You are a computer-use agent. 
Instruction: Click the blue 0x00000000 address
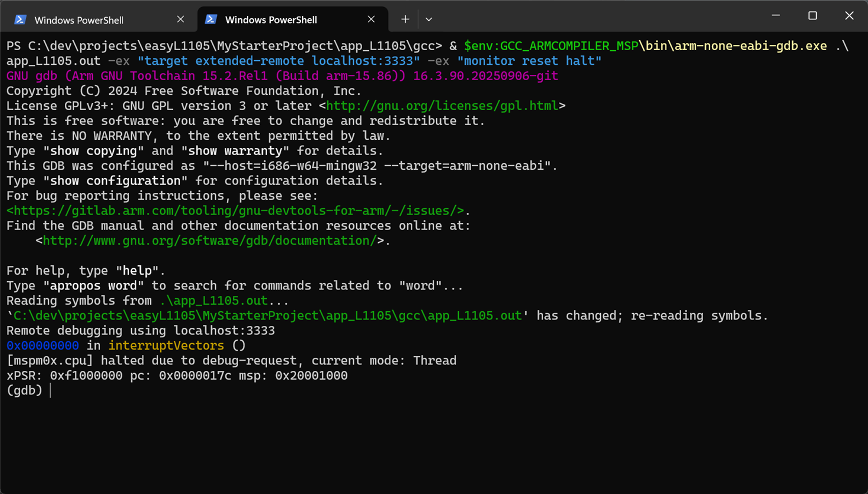coord(42,346)
